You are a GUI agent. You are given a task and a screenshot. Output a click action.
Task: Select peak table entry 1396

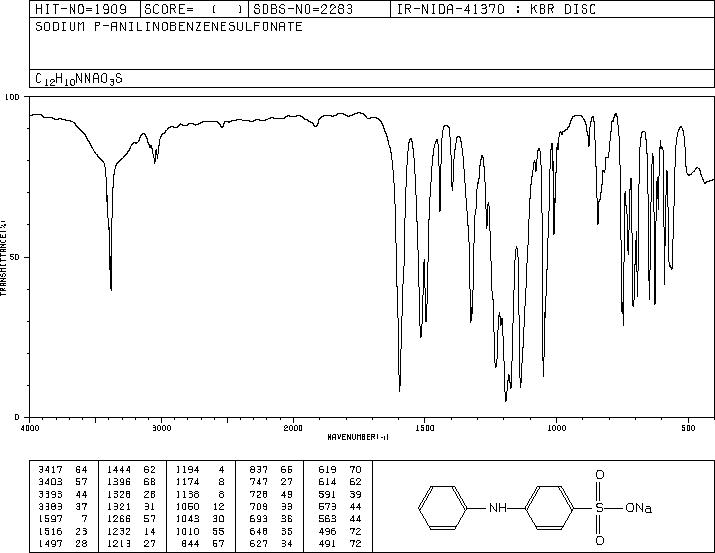coord(119,482)
